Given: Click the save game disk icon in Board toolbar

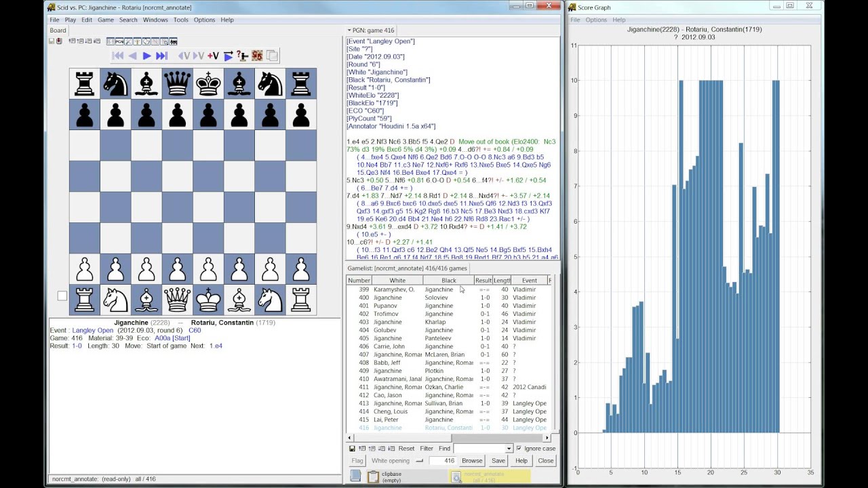Looking at the screenshot, I should 52,41.
